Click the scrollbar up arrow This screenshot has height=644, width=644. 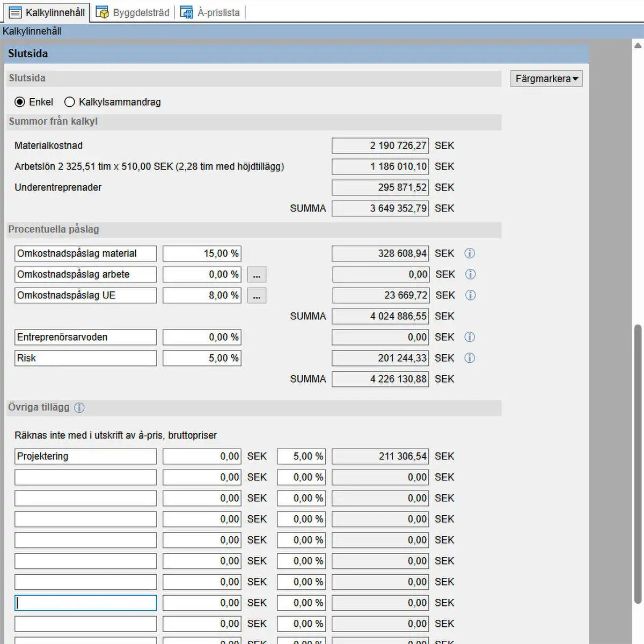coord(638,46)
